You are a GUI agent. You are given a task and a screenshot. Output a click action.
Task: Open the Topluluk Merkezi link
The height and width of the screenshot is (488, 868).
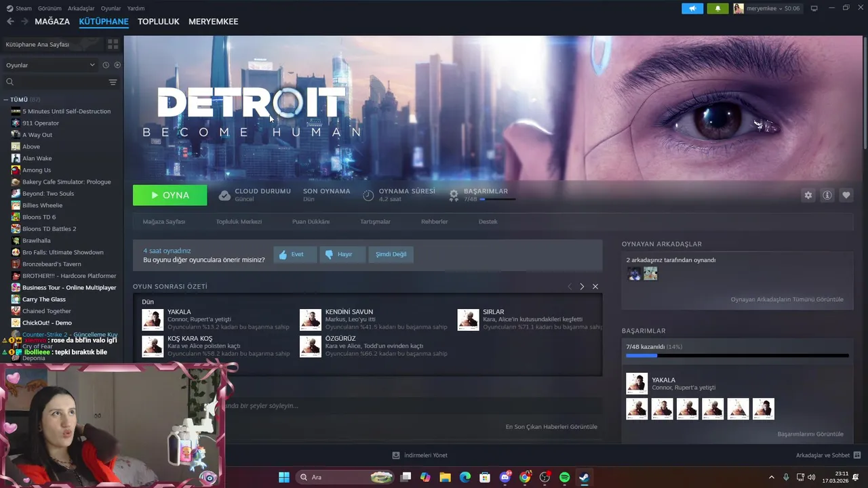[x=239, y=222]
